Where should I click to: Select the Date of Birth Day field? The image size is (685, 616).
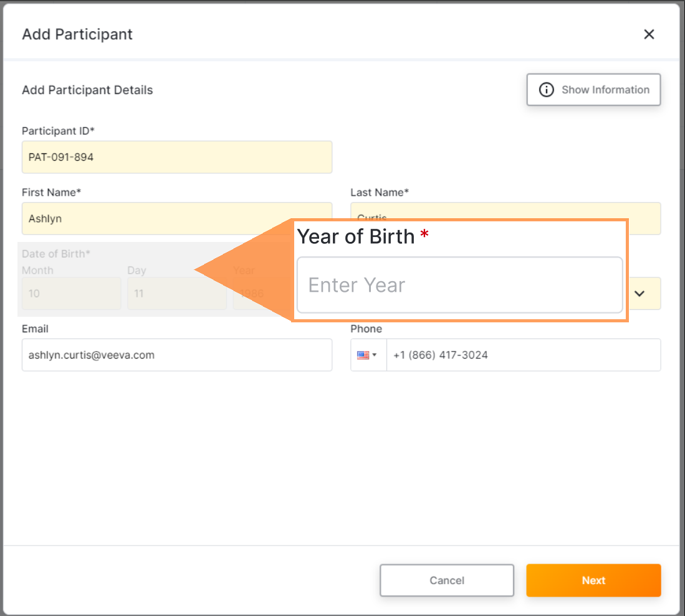(176, 293)
